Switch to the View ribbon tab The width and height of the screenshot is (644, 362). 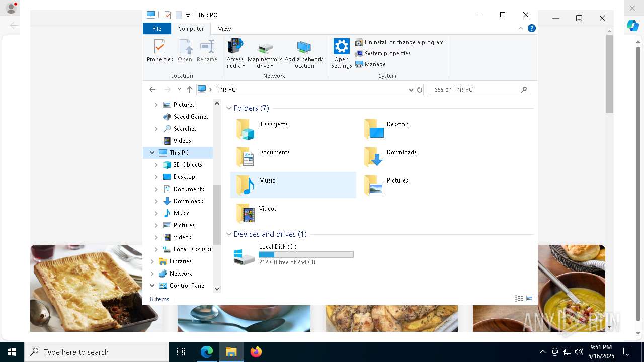pyautogui.click(x=224, y=29)
